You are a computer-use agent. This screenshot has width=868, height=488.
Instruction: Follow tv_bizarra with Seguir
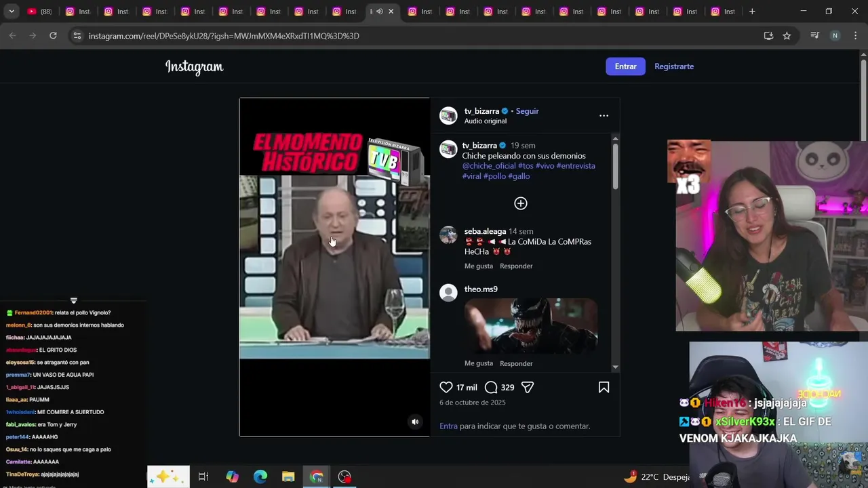click(527, 111)
